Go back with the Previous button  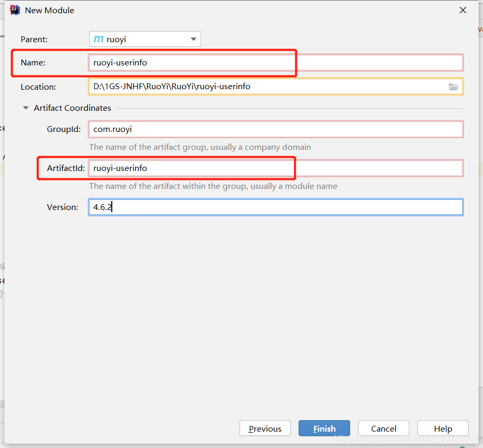tap(265, 428)
